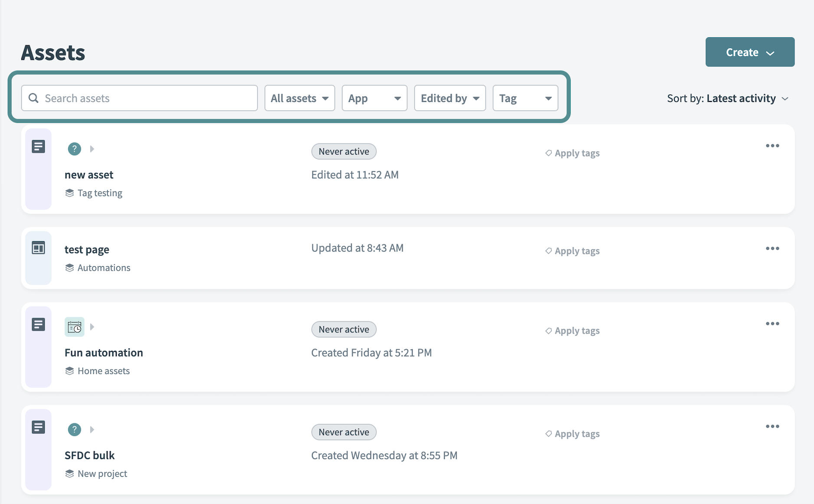Open the three-dot overflow icon on test page row

[772, 248]
